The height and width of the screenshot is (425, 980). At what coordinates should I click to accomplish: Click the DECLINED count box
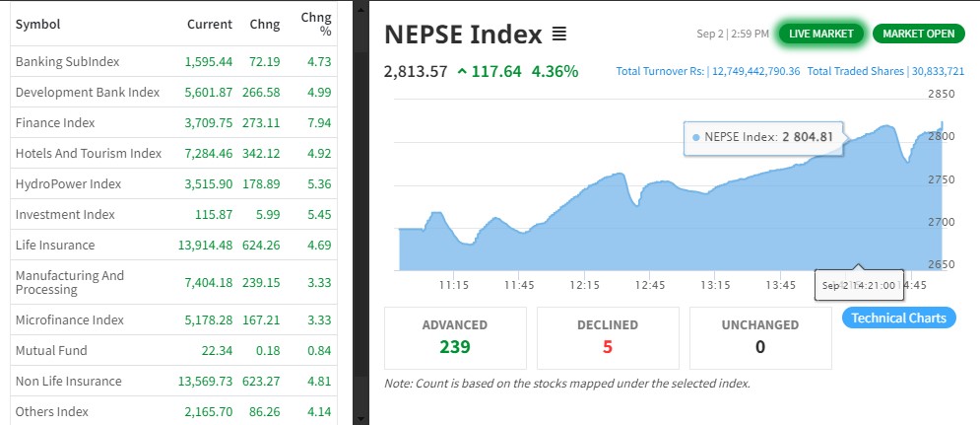[x=608, y=336]
